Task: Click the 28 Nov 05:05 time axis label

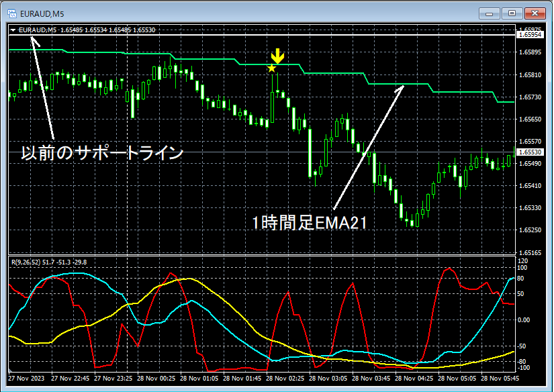Action: pos(457,378)
